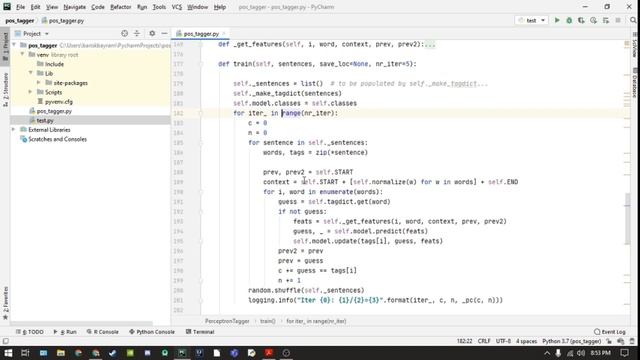
Task: Go to line via 182:22 indicator
Action: [464, 341]
